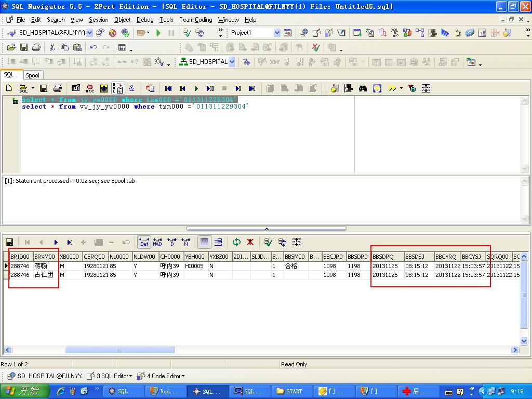Click the refresh icon in results toolbar
The height and width of the screenshot is (399, 532).
[x=236, y=242]
